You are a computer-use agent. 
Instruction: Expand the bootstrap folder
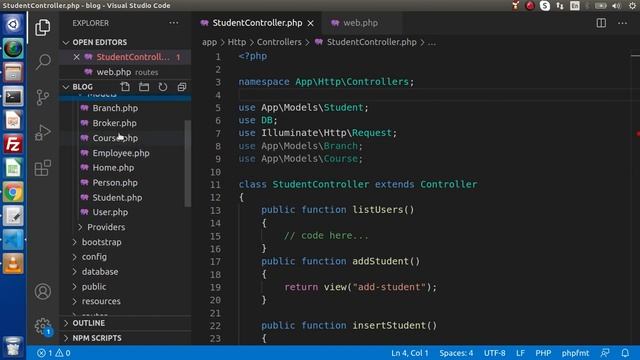click(101, 242)
